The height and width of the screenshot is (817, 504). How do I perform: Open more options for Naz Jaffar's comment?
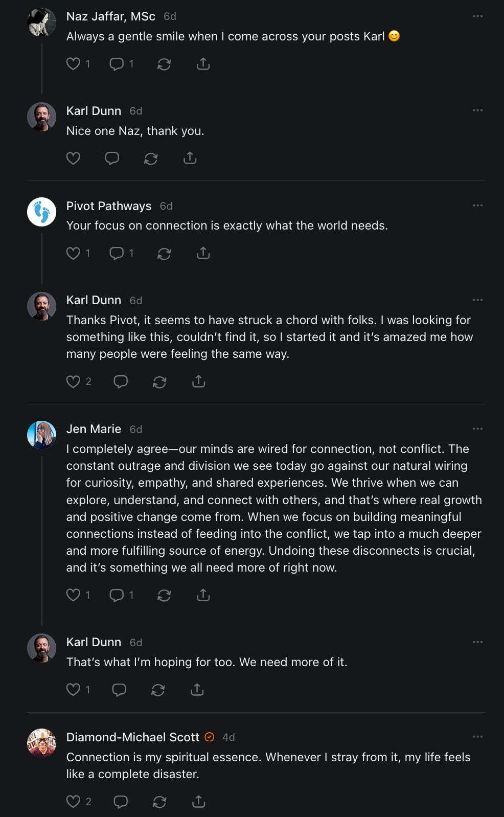pos(477,16)
